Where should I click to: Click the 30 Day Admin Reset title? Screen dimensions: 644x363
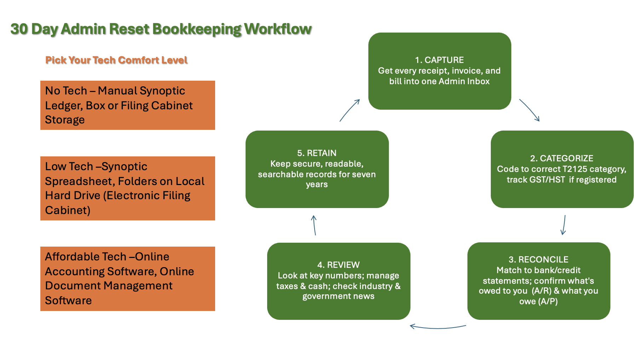pyautogui.click(x=161, y=29)
